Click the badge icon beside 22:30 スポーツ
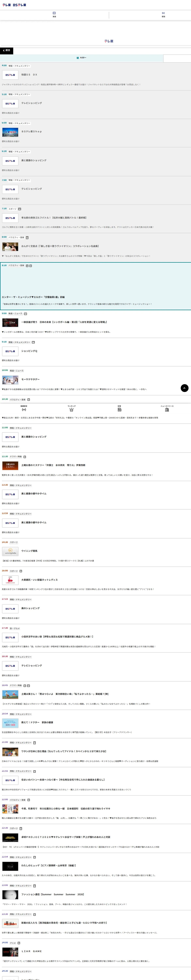 tap(21, 828)
